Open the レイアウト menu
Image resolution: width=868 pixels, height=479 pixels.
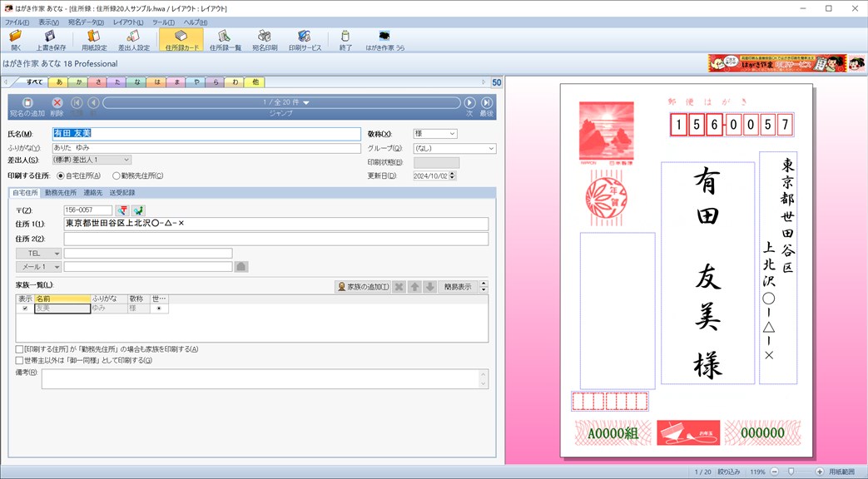pyautogui.click(x=128, y=22)
